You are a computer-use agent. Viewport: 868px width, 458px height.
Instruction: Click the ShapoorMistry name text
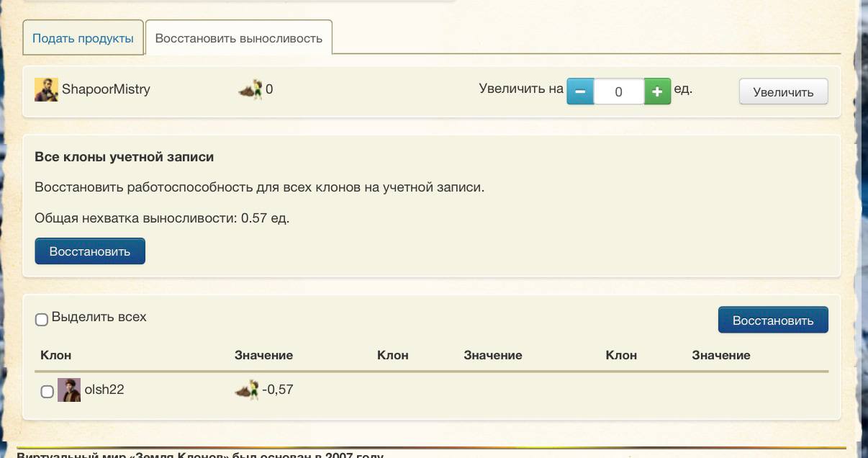106,89
